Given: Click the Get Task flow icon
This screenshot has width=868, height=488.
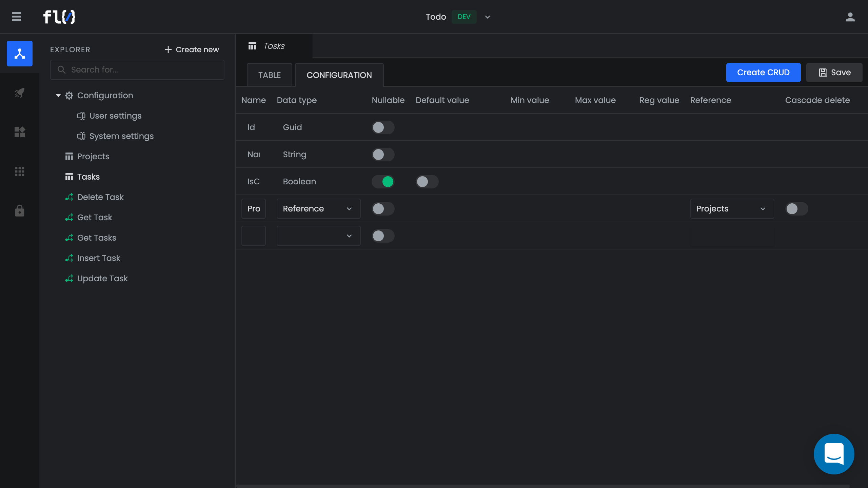Looking at the screenshot, I should 69,218.
